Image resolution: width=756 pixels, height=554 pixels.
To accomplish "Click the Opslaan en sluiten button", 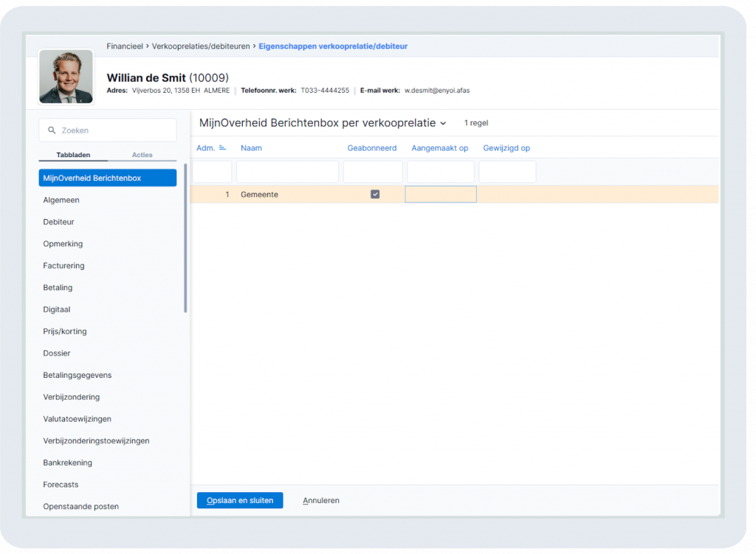I will (x=240, y=501).
